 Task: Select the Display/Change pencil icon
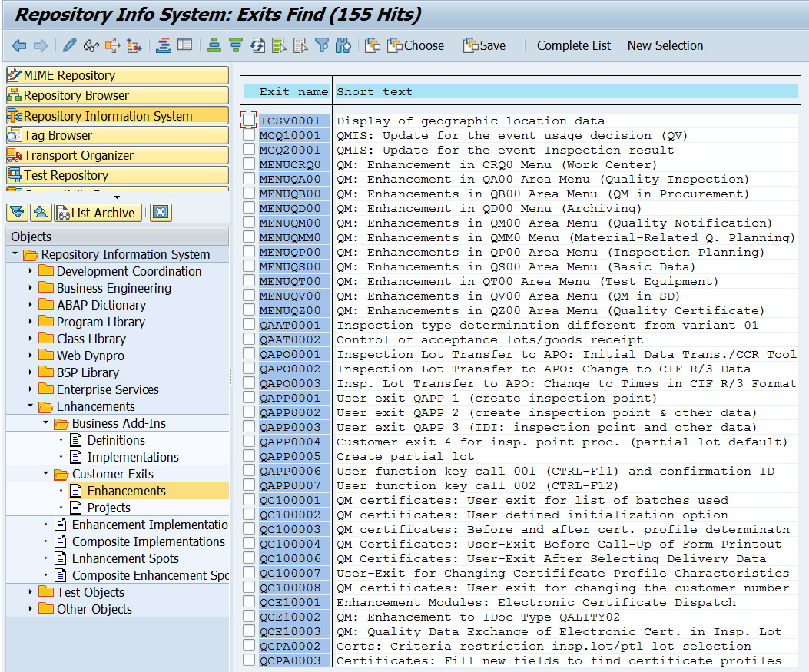point(68,46)
